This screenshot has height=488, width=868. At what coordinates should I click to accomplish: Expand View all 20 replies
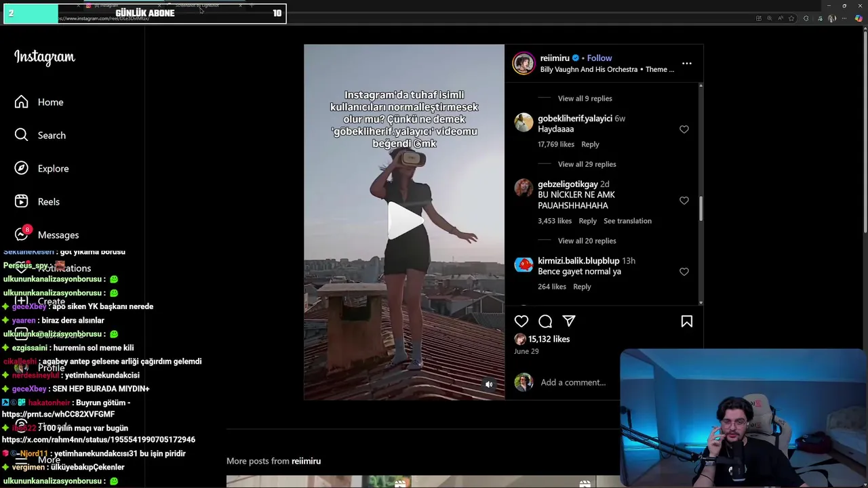coord(587,241)
